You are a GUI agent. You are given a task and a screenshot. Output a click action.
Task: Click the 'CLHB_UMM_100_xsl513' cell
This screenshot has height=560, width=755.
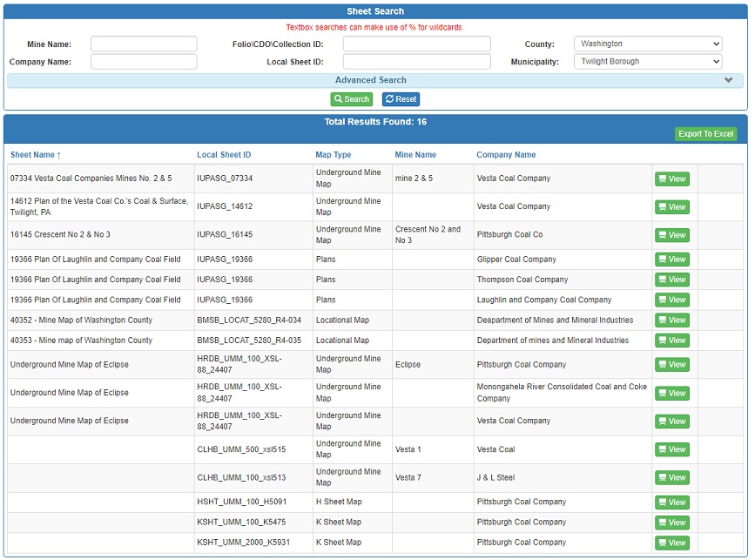(241, 477)
